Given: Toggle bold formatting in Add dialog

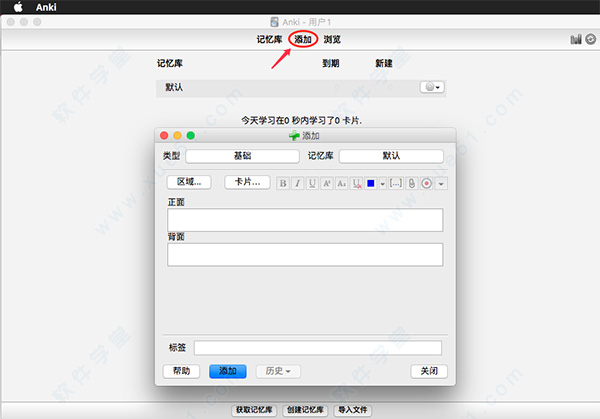Looking at the screenshot, I should (283, 183).
